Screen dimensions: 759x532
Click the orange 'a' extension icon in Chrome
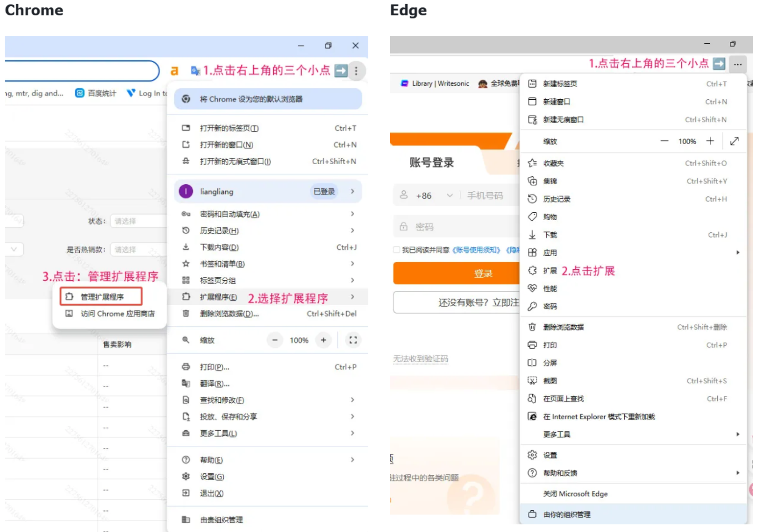[x=174, y=71]
